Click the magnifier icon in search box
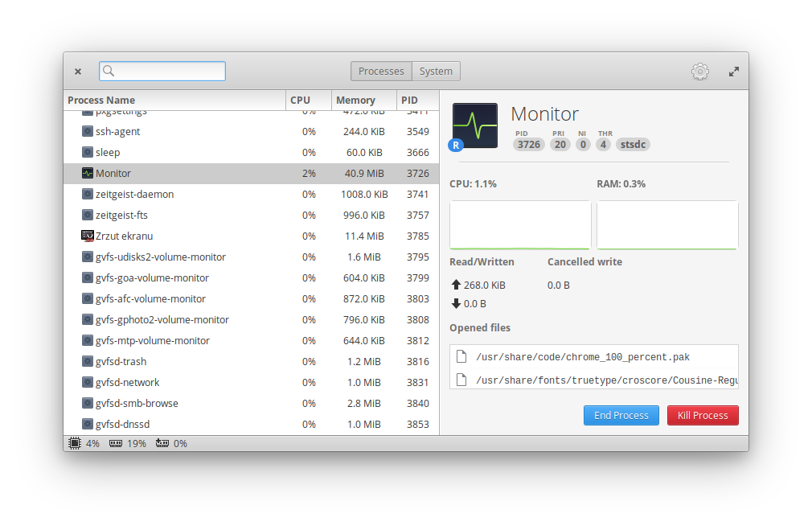812x526 pixels. (x=109, y=71)
